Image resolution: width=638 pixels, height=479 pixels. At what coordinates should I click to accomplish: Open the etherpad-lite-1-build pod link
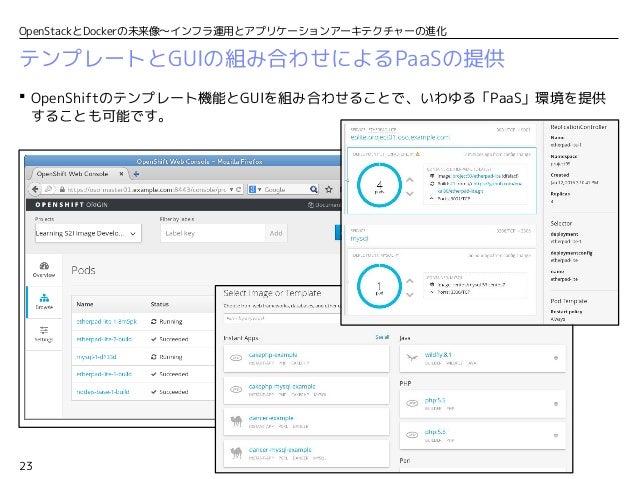(x=104, y=374)
